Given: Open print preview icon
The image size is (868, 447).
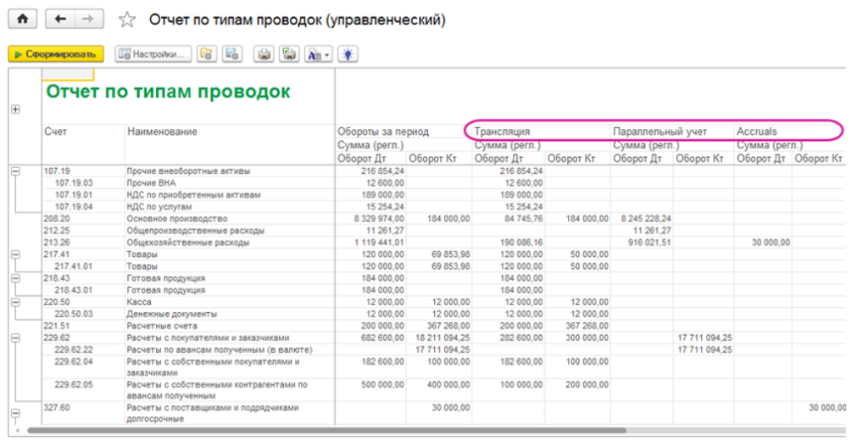Looking at the screenshot, I should tap(289, 54).
